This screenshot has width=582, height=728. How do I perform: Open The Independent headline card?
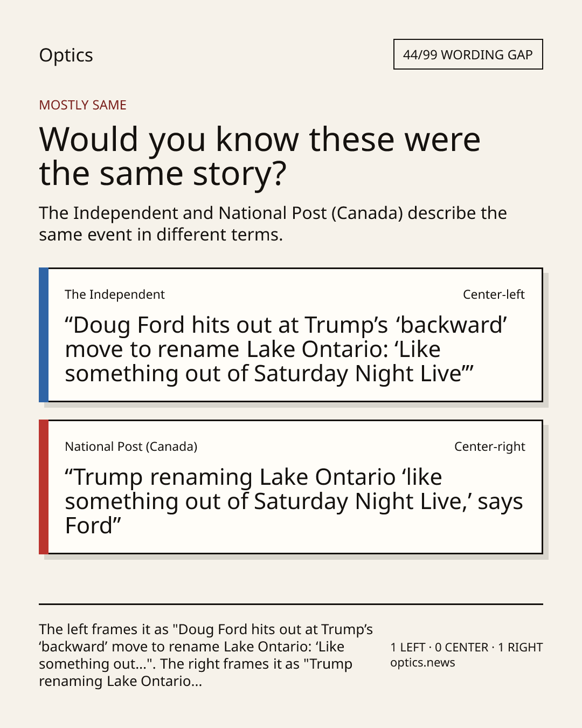pyautogui.click(x=290, y=335)
